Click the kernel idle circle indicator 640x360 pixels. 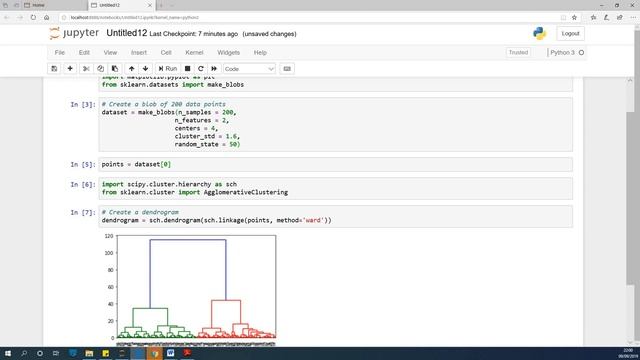click(x=581, y=53)
